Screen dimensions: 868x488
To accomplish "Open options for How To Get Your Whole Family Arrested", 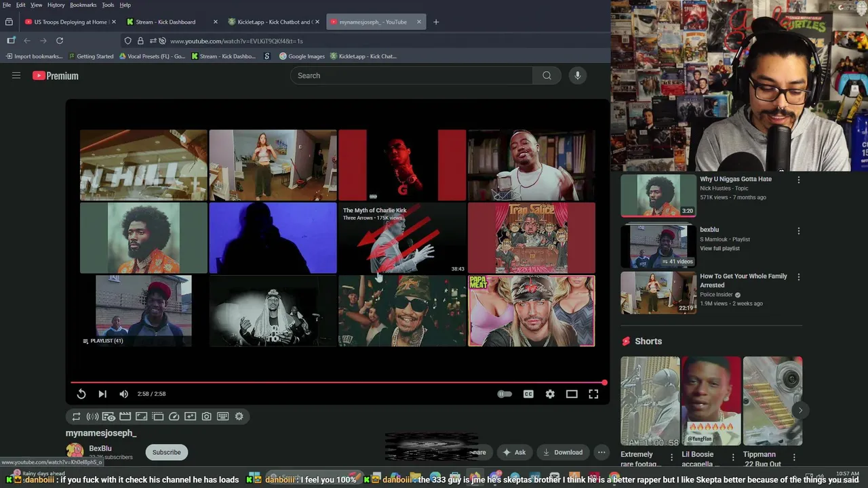I will pyautogui.click(x=798, y=277).
